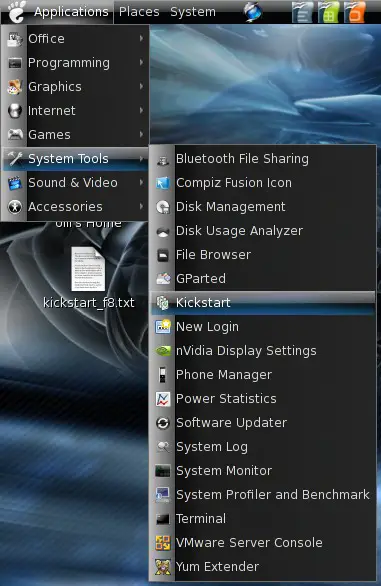Image resolution: width=381 pixels, height=586 pixels.
Task: Launch Disk Usage Analyzer
Action: point(263,231)
